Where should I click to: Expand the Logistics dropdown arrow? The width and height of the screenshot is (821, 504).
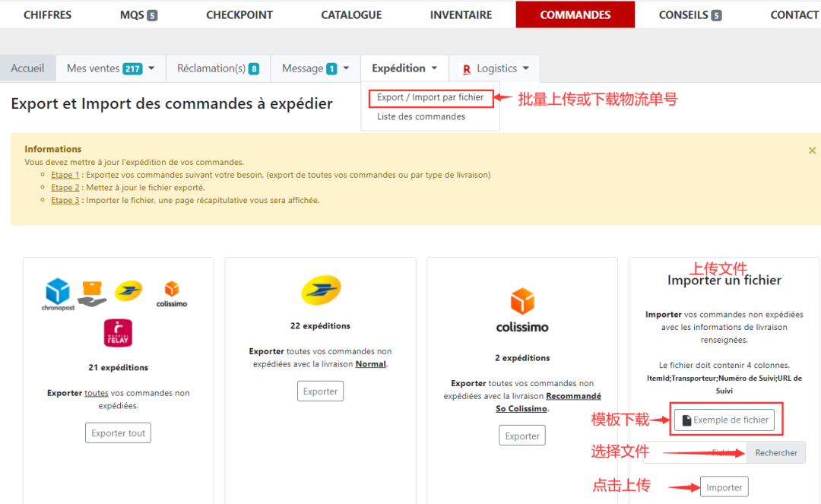coord(526,68)
